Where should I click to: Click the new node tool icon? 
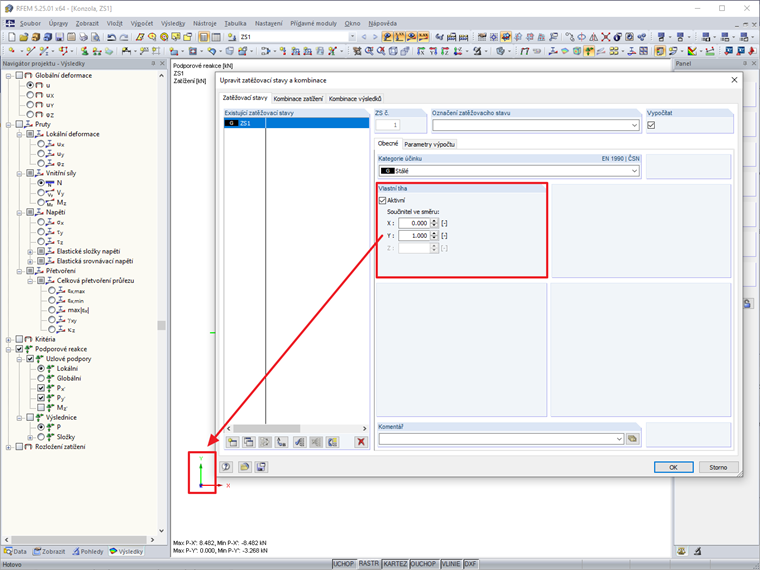point(12,50)
